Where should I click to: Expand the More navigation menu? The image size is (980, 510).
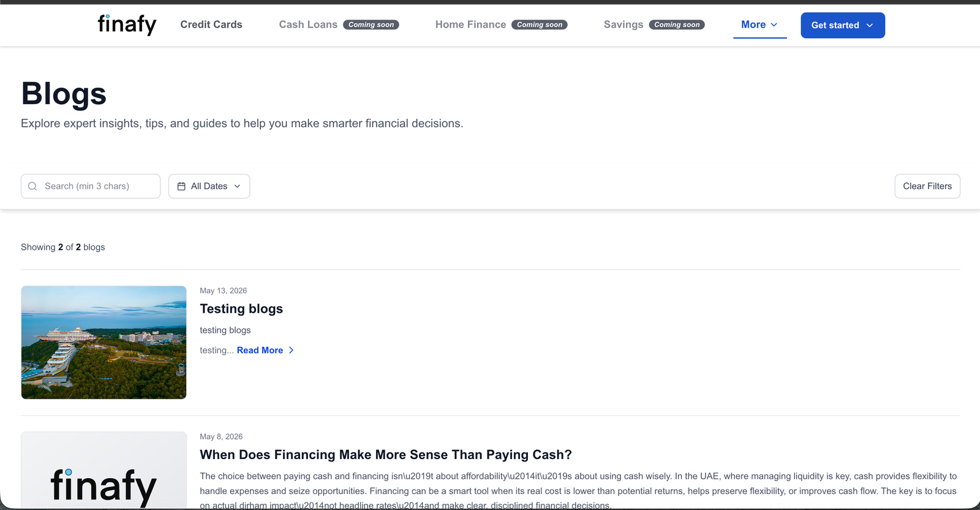click(759, 24)
